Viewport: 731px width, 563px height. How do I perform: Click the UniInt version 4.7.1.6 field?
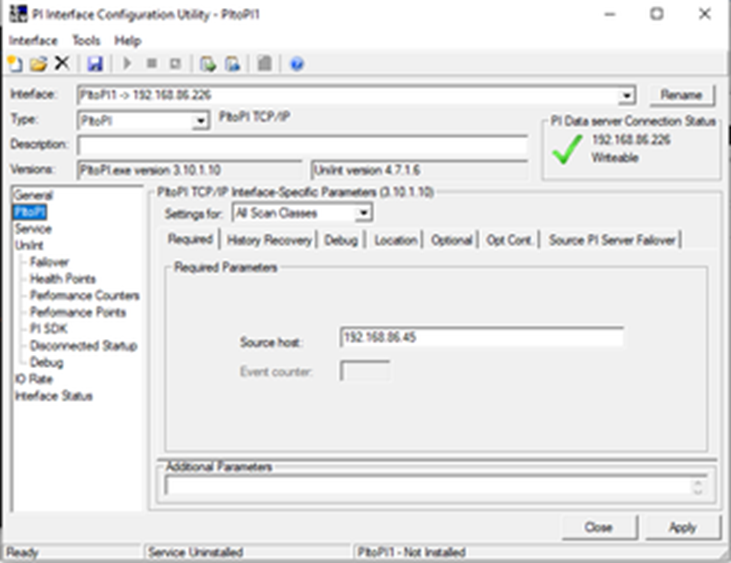(420, 170)
